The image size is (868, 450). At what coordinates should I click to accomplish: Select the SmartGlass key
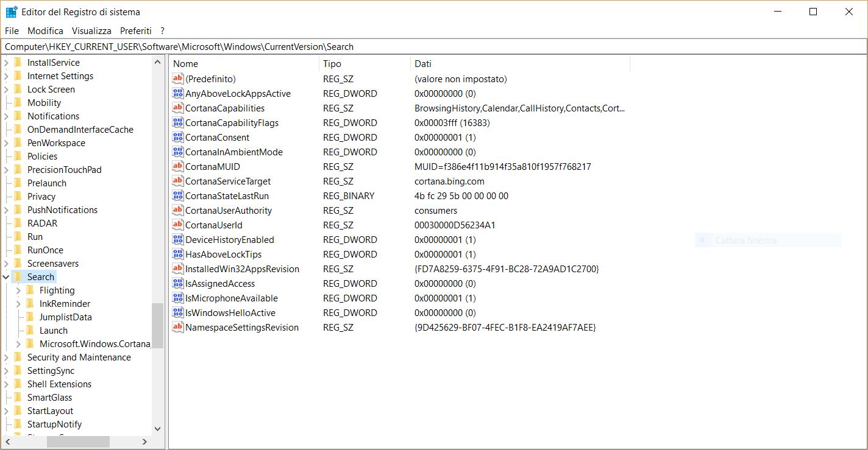click(x=49, y=397)
